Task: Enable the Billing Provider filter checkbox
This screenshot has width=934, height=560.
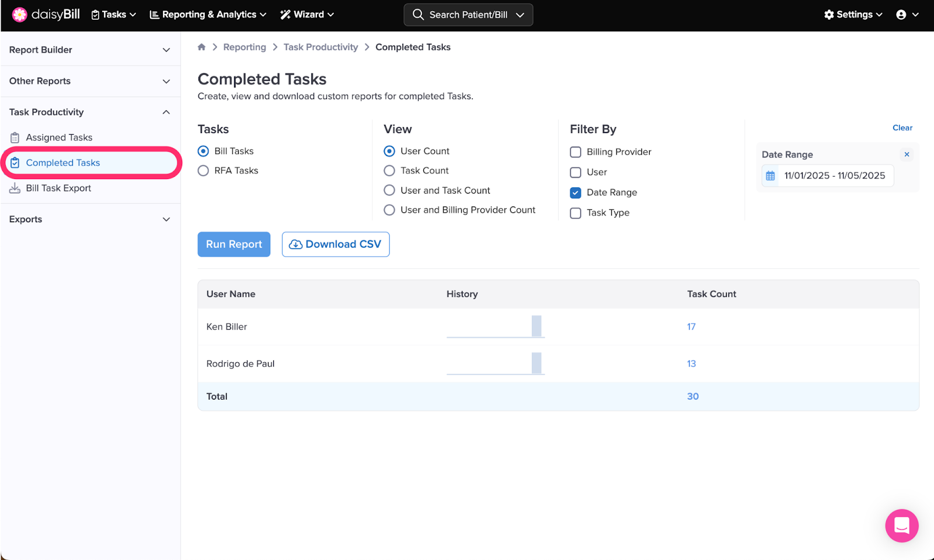Action: (576, 152)
